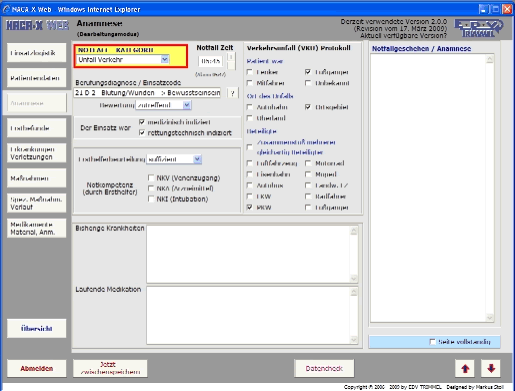Check Autobus under Beteiligte

pyautogui.click(x=249, y=185)
